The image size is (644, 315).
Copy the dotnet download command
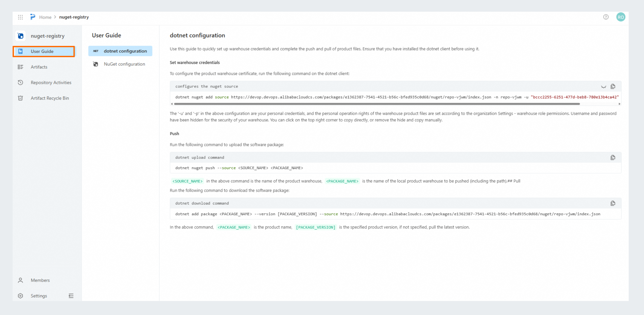613,203
